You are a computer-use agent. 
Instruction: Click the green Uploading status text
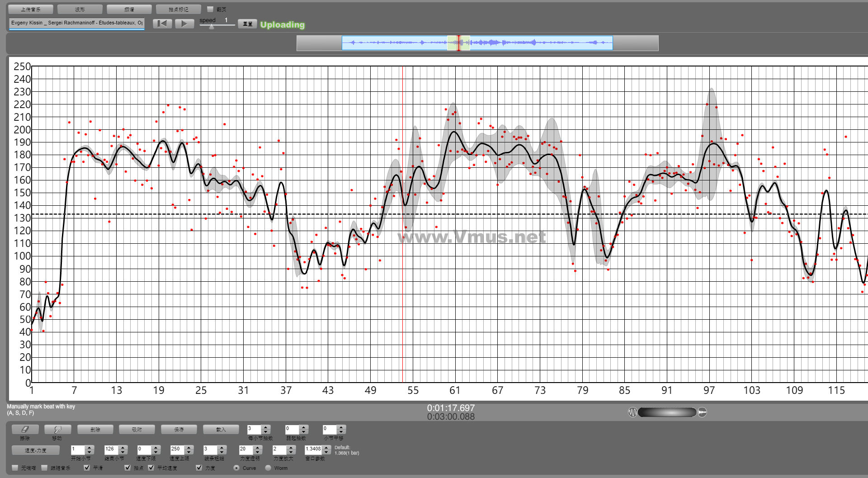[283, 24]
